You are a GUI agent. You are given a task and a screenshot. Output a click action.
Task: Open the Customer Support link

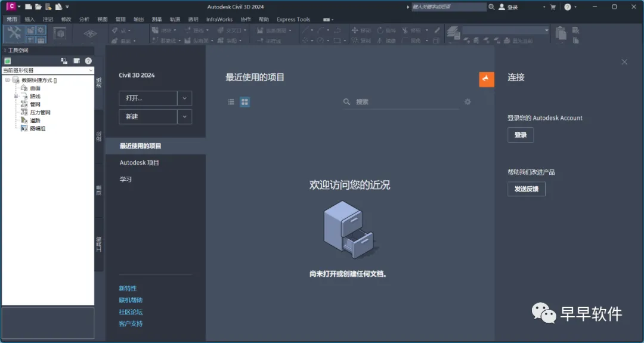(x=131, y=324)
